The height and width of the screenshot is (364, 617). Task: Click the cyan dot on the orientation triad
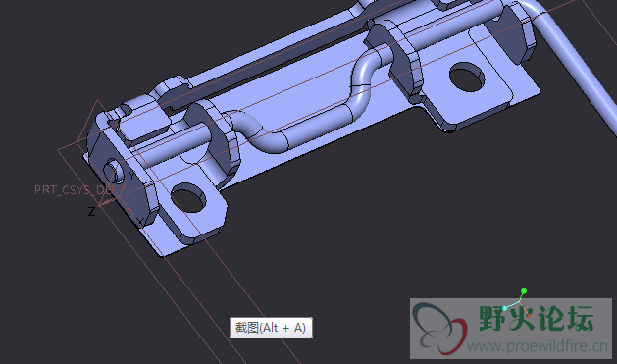(x=504, y=308)
